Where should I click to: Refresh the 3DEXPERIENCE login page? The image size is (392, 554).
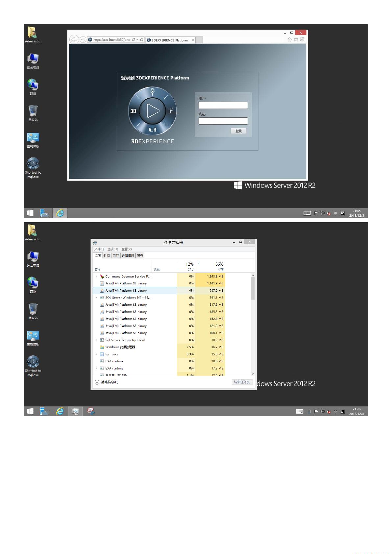(x=141, y=40)
